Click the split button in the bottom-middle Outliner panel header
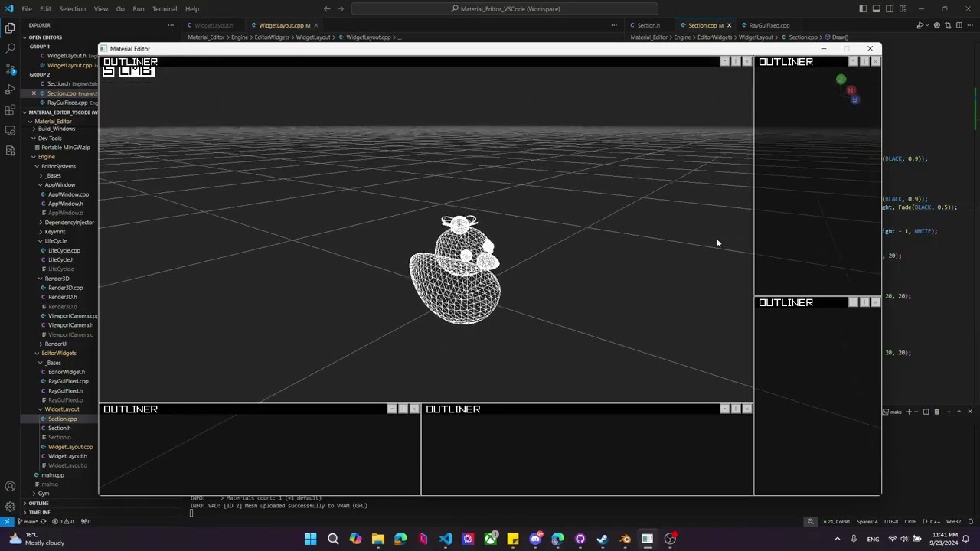980x551 pixels. click(736, 409)
